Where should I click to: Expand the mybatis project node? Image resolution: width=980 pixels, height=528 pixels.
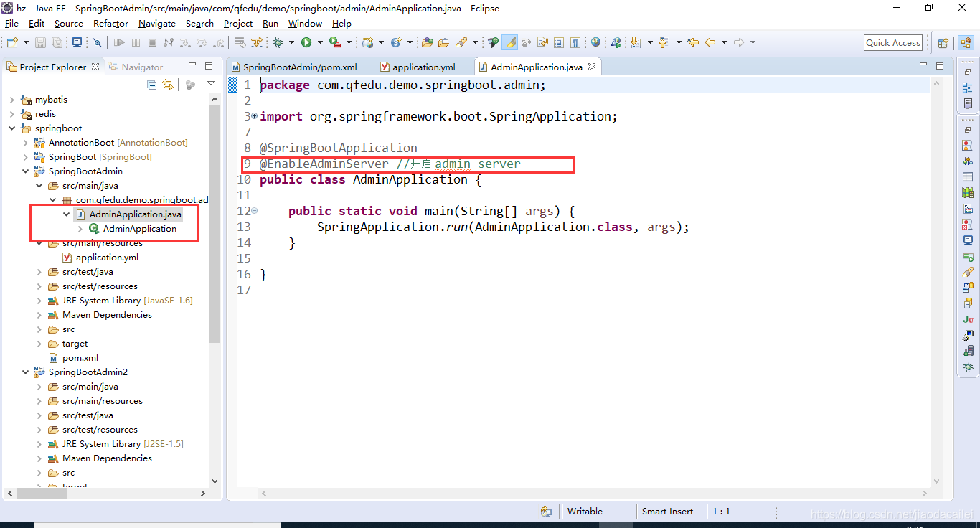12,100
